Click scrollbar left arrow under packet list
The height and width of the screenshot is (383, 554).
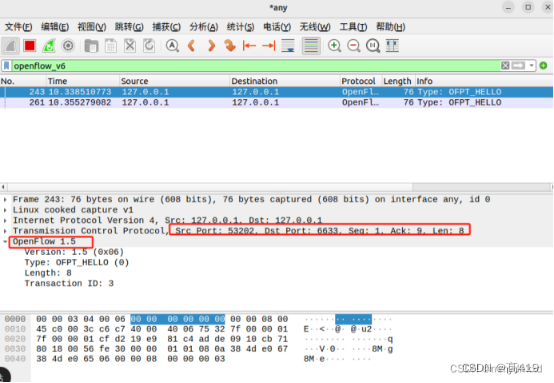(3, 187)
